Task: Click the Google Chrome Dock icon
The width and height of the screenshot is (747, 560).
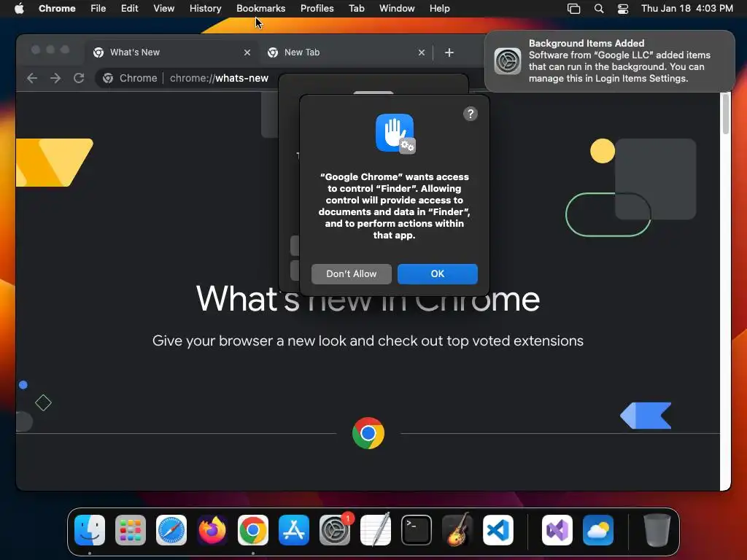Action: 253,530
